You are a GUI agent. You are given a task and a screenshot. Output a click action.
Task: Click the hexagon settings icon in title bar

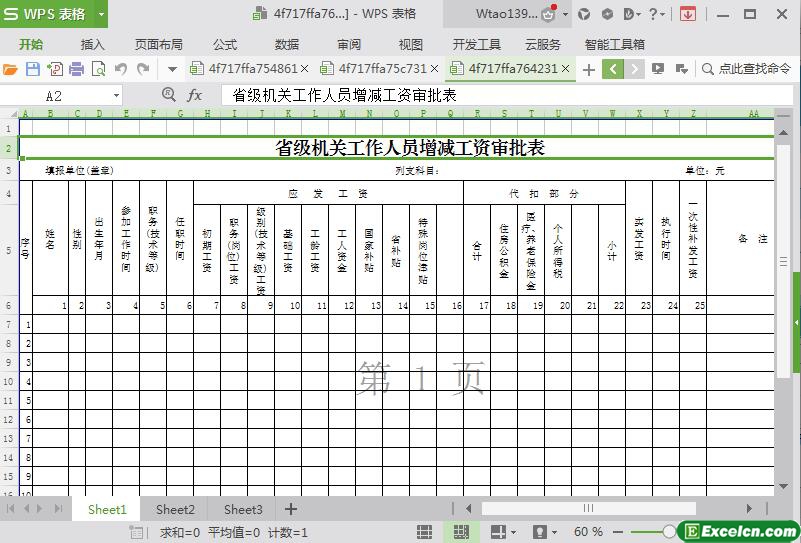607,14
